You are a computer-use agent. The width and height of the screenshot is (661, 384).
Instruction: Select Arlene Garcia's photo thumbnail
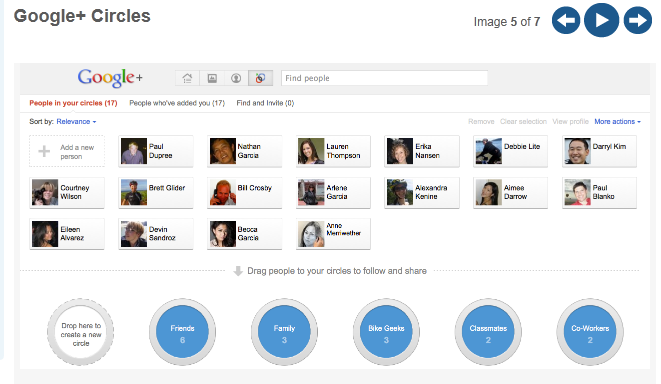coord(311,192)
